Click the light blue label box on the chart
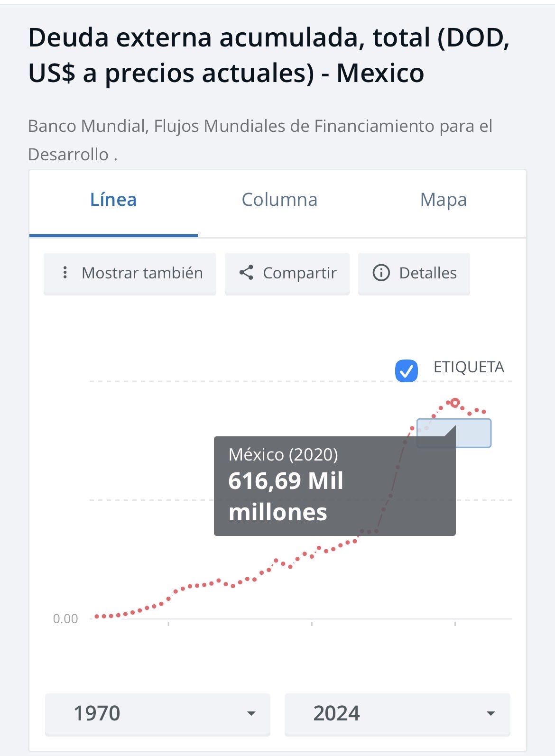Viewport: 555px width, 756px height. 472,433
